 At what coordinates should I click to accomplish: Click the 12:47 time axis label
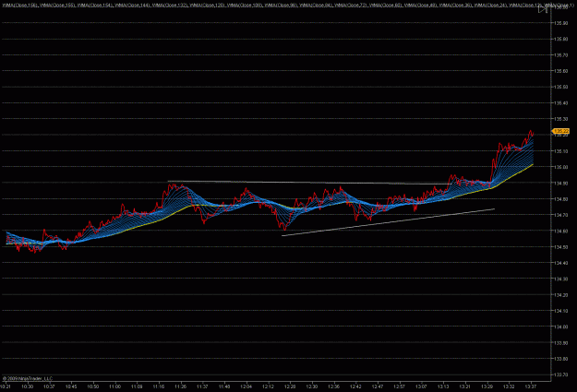tap(378, 386)
